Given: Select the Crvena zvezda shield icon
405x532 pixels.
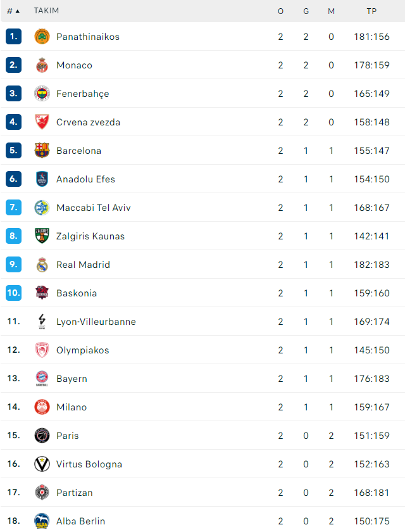Looking at the screenshot, I should click(x=42, y=122).
